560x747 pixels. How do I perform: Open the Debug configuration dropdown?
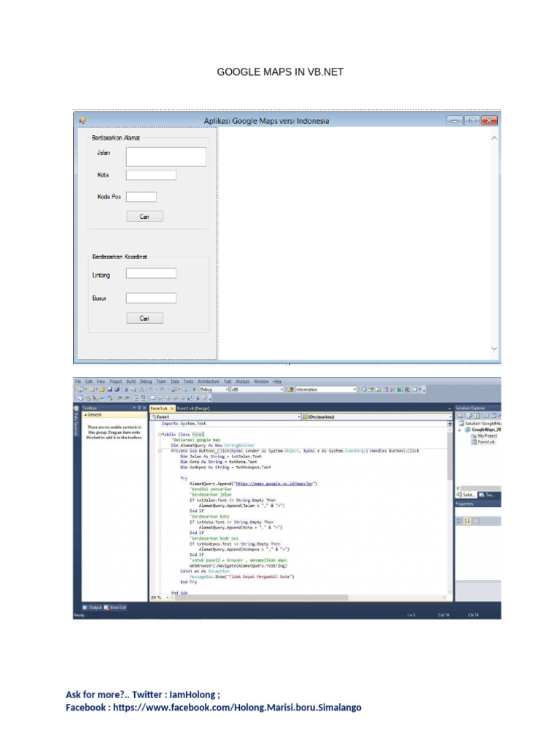pyautogui.click(x=214, y=390)
